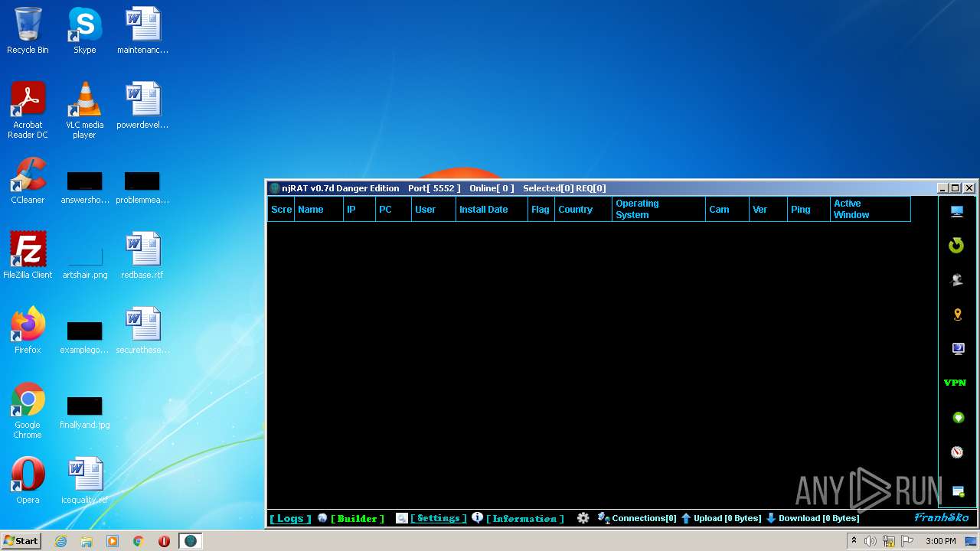Open the Windows Explorer taskbar folder icon
980x551 pixels.
click(87, 541)
